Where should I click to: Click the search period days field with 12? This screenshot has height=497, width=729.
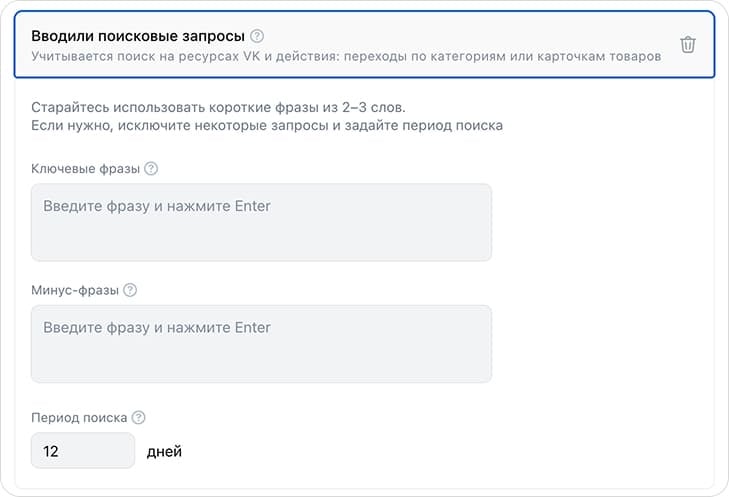83,451
